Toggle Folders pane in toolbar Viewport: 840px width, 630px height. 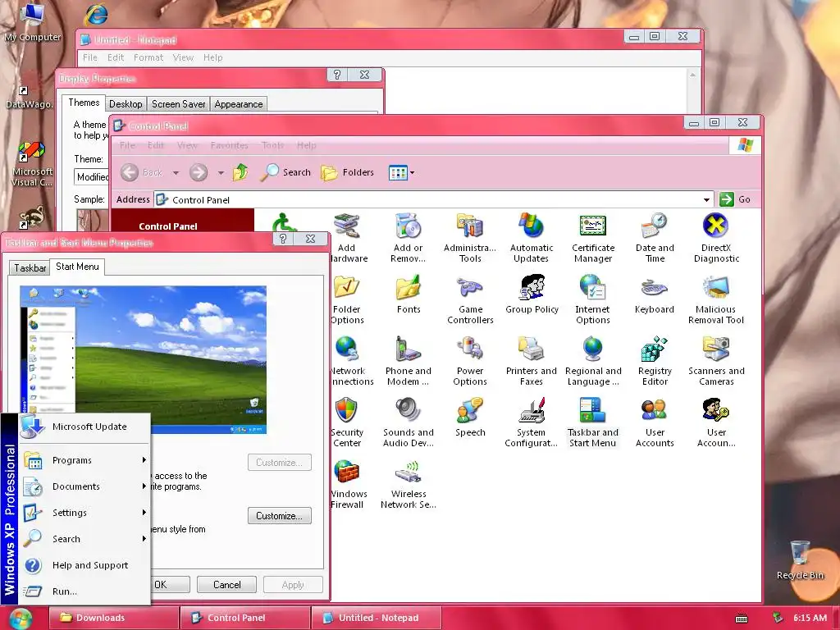point(347,172)
